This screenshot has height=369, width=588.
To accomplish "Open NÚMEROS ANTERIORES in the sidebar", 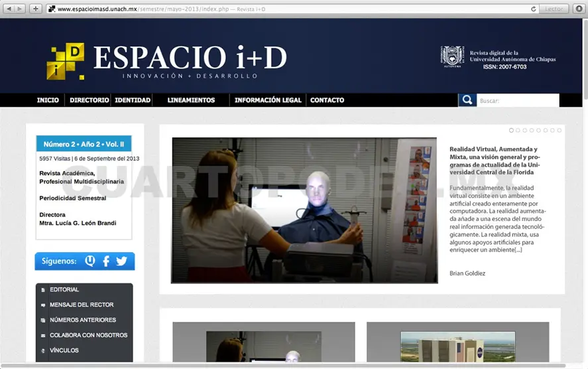I will click(82, 320).
